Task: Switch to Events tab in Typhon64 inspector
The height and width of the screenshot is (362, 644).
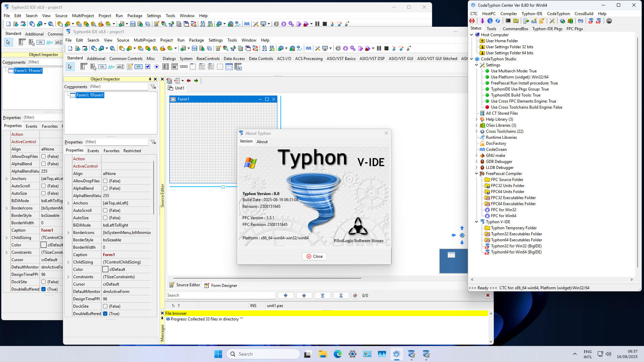Action: (x=93, y=151)
